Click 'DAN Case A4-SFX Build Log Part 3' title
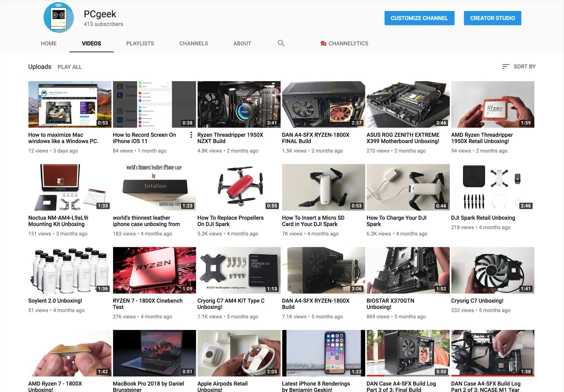 (401, 387)
